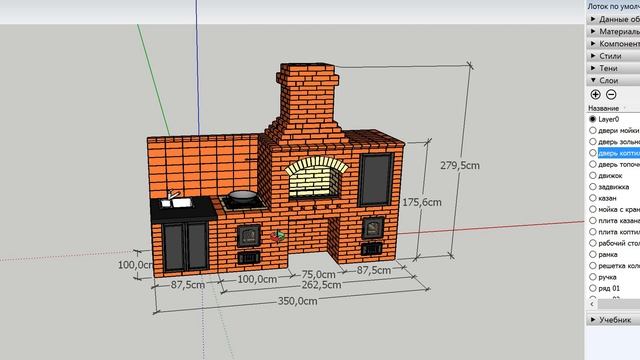This screenshot has width=640, height=360.
Task: Activate the казан layer radio button
Action: [593, 198]
